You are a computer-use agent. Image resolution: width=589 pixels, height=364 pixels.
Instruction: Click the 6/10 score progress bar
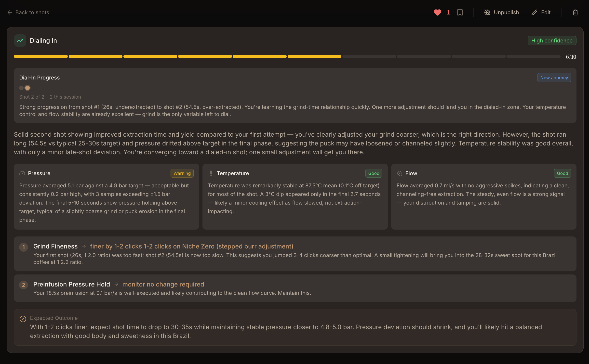tap(287, 57)
